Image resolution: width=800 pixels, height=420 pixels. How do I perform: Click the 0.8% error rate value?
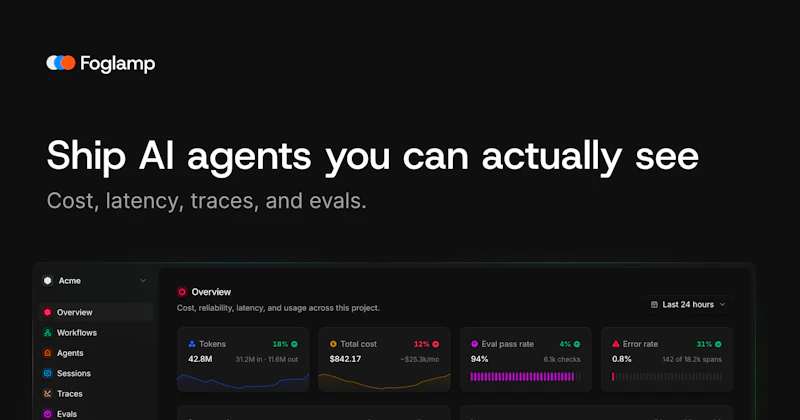click(x=622, y=359)
